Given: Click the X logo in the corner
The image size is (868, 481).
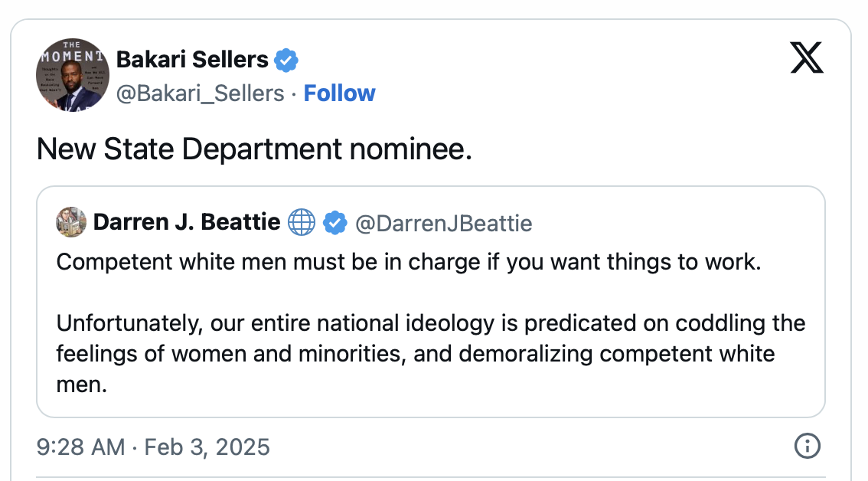Looking at the screenshot, I should click(x=807, y=58).
